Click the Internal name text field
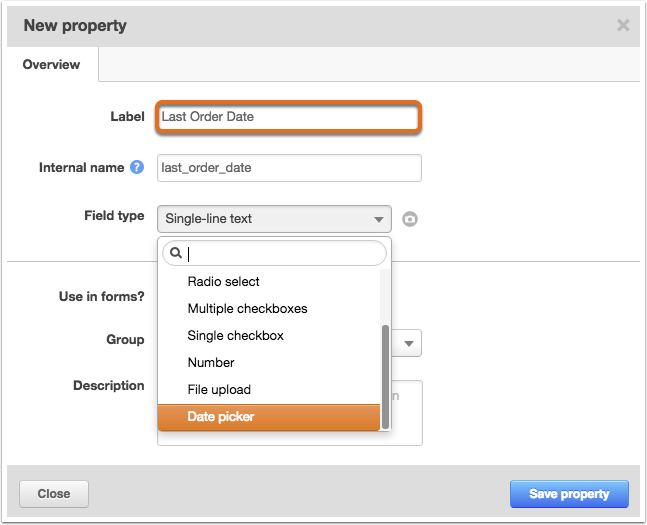Image resolution: width=647 pixels, height=525 pixels. 289,168
